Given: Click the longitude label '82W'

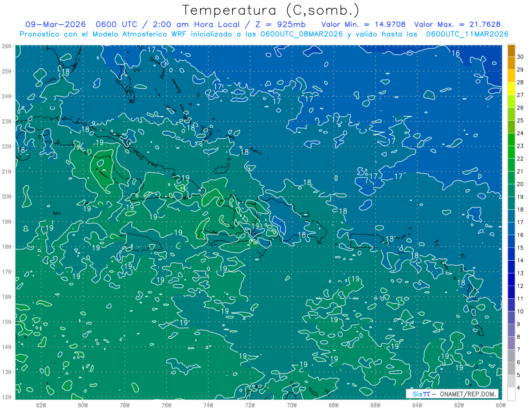Looking at the screenshot, I should pyautogui.click(x=41, y=404).
